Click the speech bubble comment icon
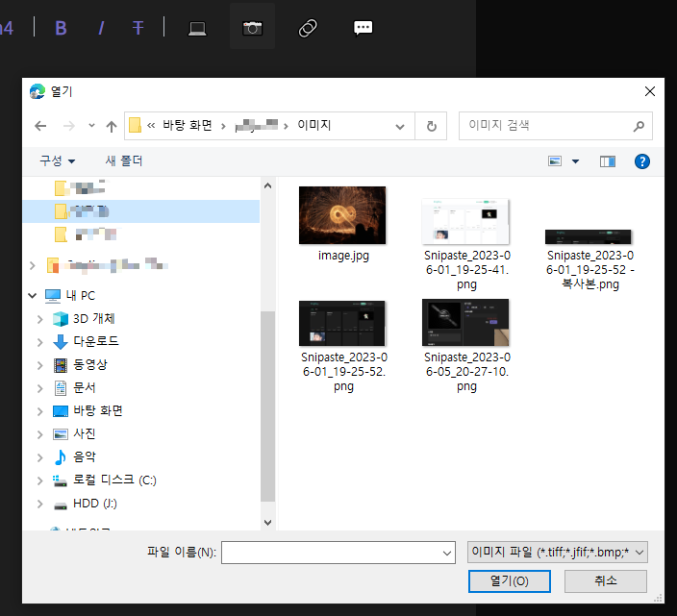677x616 pixels. coord(363,28)
